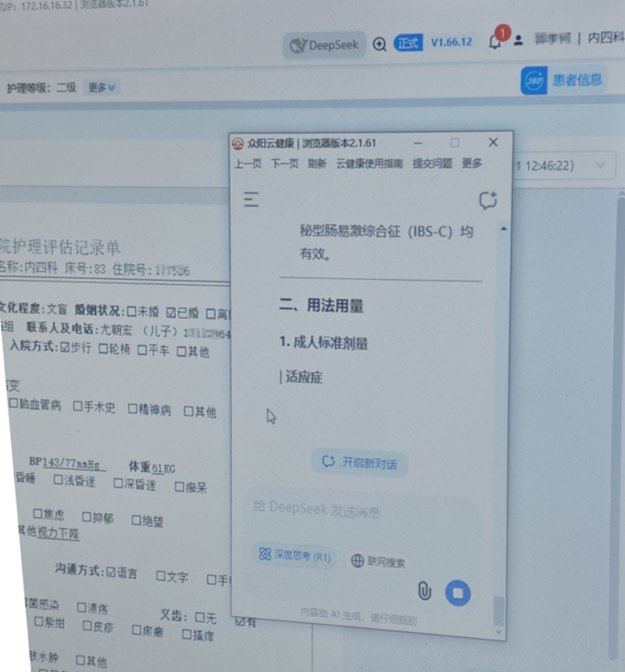Click the 360 患者信息 icon
The height and width of the screenshot is (672, 625).
tap(534, 80)
